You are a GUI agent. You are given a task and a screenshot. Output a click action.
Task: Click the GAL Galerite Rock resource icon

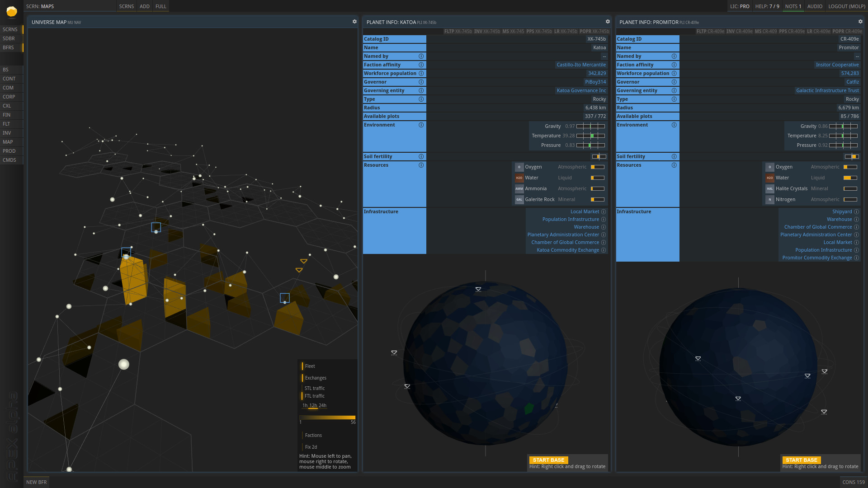[519, 199]
